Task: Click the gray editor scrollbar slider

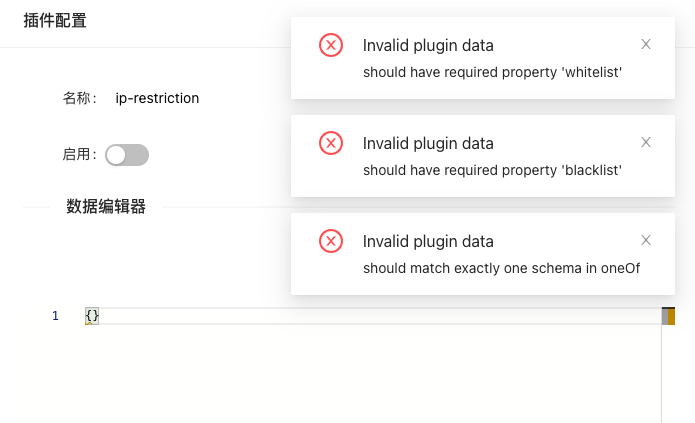Action: click(665, 316)
